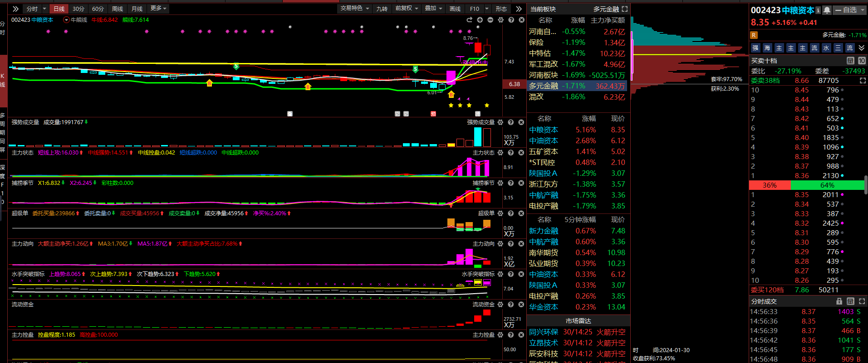The width and height of the screenshot is (868, 363).
Task: Open the 叠加 overlay dropdown
Action: [x=433, y=9]
